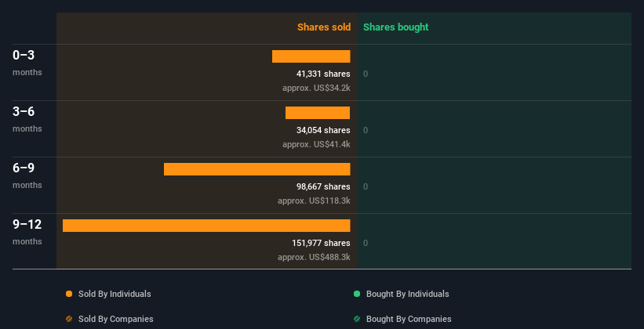Click the 151,977 shares value
Viewport: 644px width, 329px height.
pyautogui.click(x=321, y=244)
